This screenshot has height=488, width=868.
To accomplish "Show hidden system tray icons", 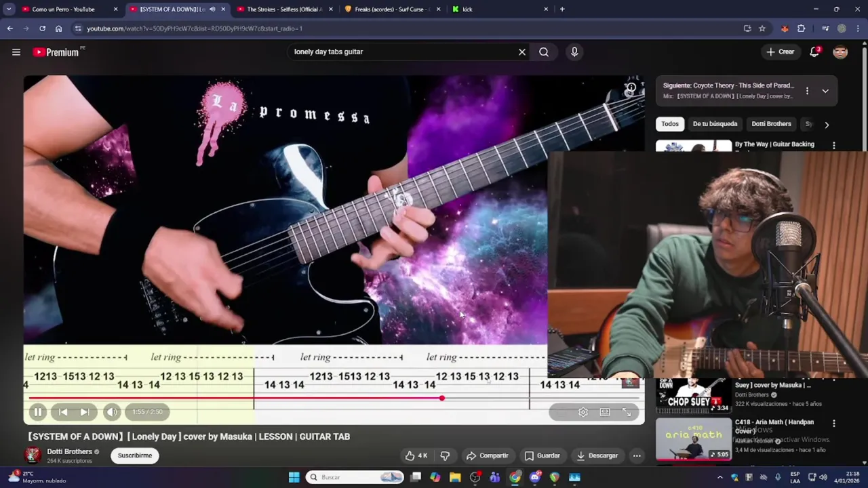I will pyautogui.click(x=721, y=477).
